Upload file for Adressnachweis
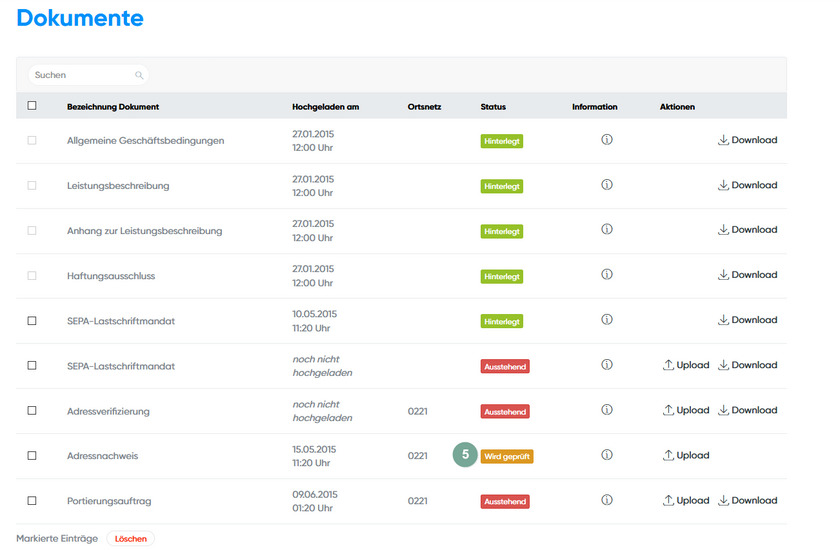This screenshot has width=840, height=550. point(686,455)
